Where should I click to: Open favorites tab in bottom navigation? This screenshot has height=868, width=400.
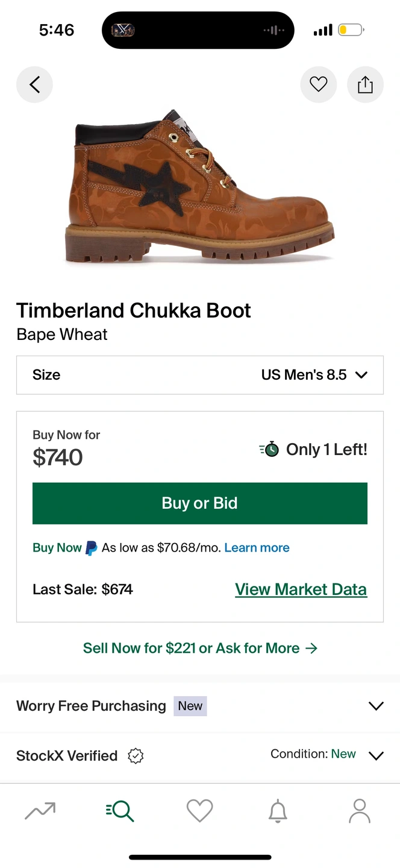(x=199, y=811)
